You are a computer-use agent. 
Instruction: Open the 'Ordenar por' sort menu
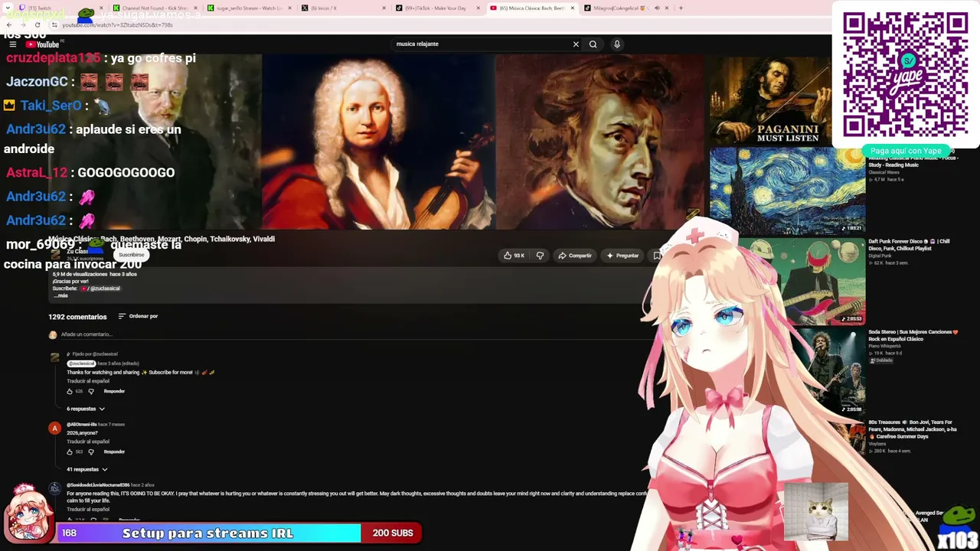(138, 316)
